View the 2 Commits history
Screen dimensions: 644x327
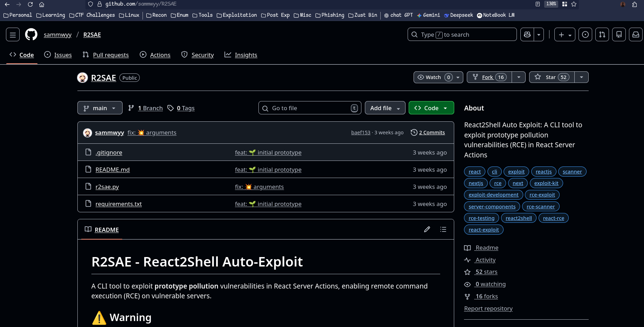(428, 133)
